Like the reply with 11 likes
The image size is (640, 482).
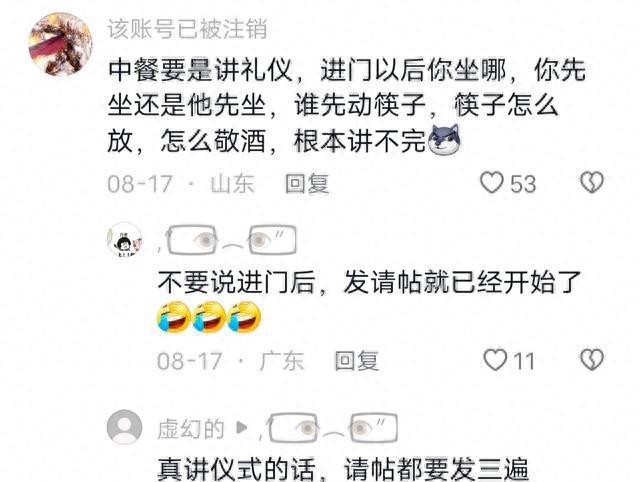[x=495, y=360]
